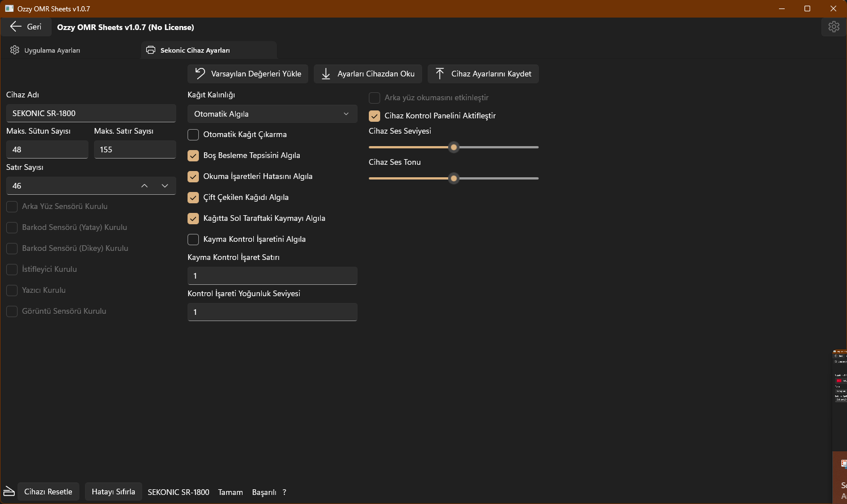Click the download arrow icon on Ayarları Cihazdan Oku

click(326, 74)
